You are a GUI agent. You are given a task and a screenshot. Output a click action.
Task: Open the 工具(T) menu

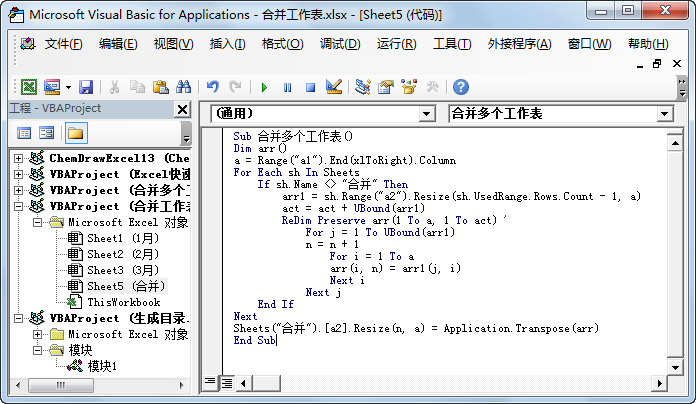click(452, 44)
